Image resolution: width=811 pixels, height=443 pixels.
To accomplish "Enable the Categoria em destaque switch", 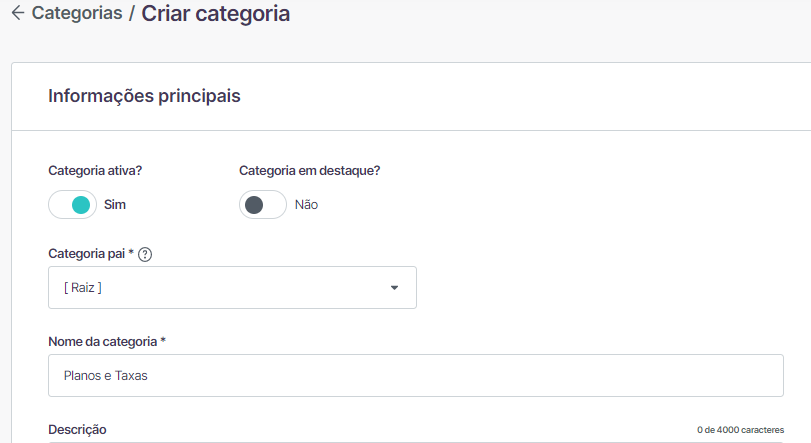I will click(x=263, y=205).
